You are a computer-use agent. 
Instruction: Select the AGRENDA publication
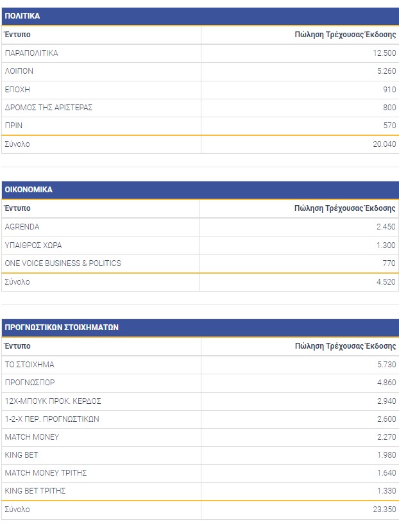coord(22,227)
